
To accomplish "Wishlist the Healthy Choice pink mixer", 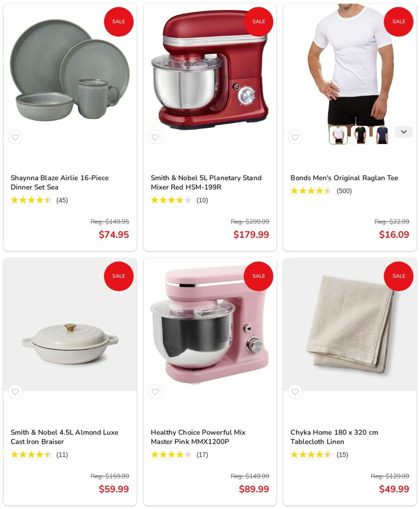I will click(x=155, y=392).
